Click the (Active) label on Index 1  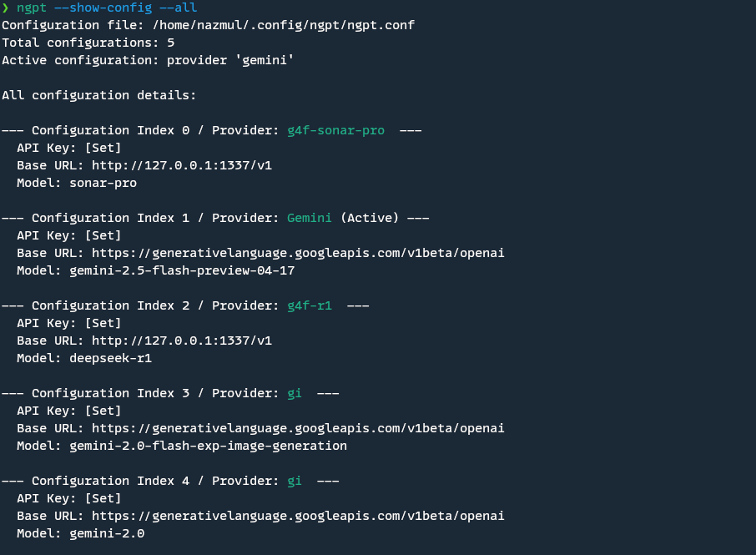(x=370, y=218)
